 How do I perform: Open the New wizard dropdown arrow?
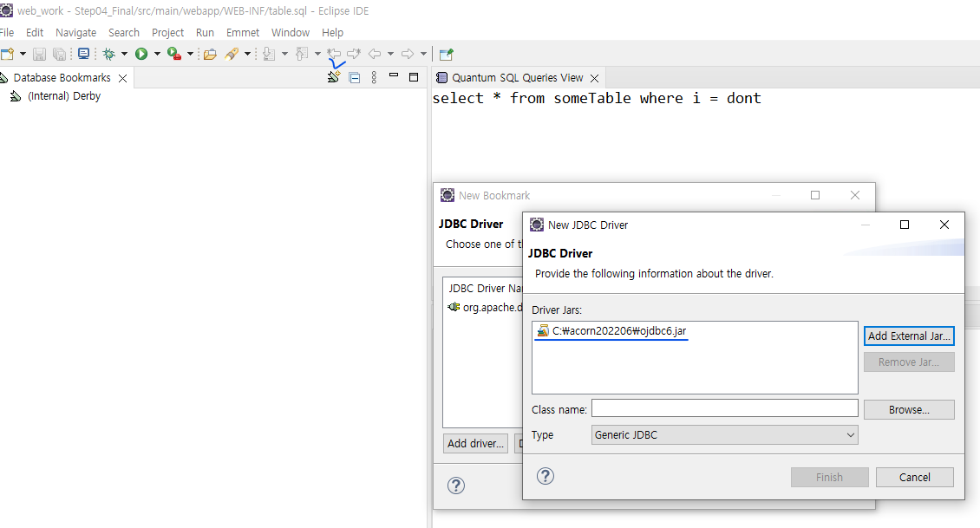(x=23, y=55)
